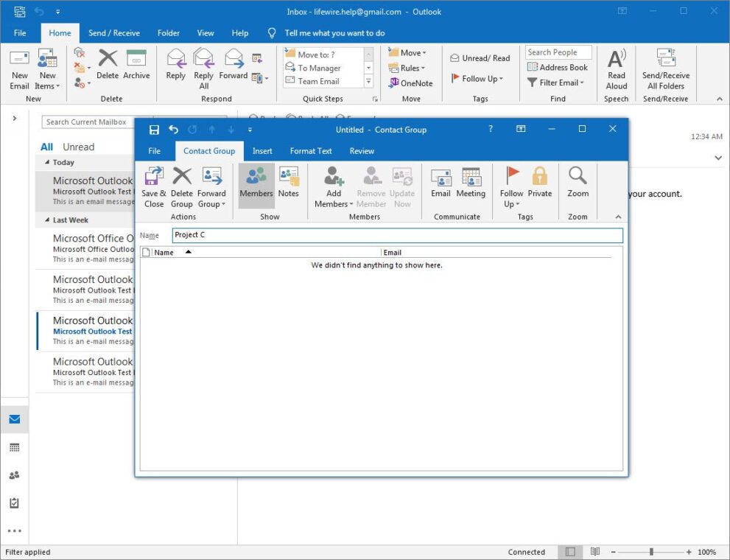Click the Delete Group icon
Screen dimensions: 730x560
[x=181, y=187]
